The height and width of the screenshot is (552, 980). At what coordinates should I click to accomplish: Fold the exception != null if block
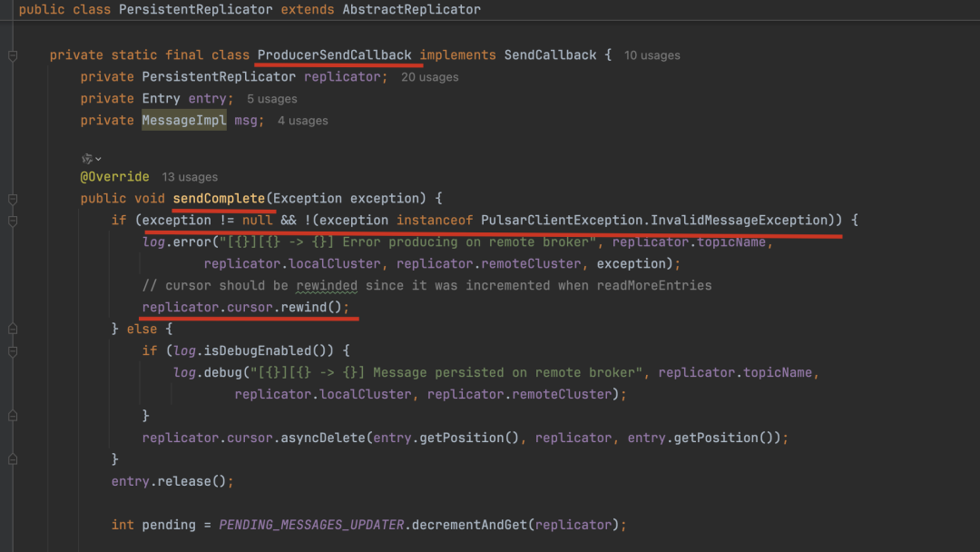(13, 222)
